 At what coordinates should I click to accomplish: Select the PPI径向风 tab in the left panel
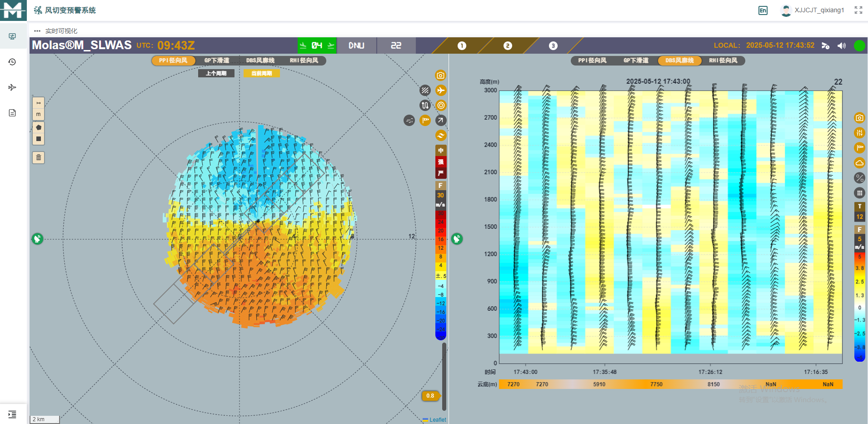tap(173, 61)
